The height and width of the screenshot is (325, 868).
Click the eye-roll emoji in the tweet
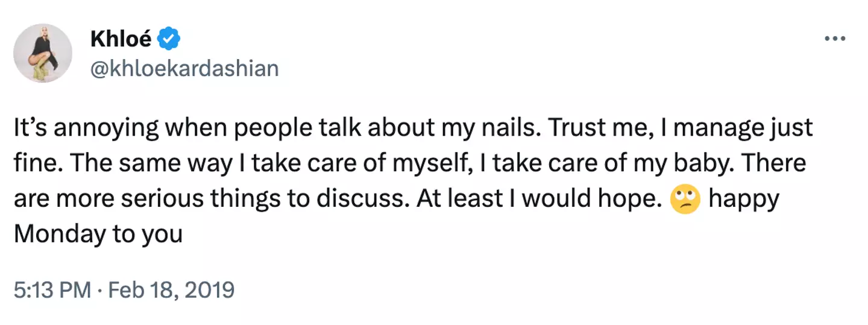pyautogui.click(x=685, y=198)
